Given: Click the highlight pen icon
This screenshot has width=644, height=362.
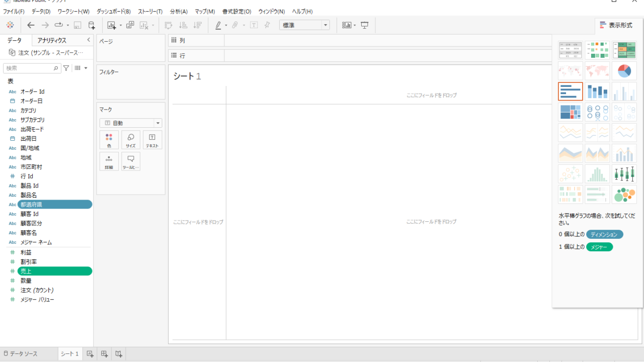Looking at the screenshot, I should pyautogui.click(x=218, y=25).
